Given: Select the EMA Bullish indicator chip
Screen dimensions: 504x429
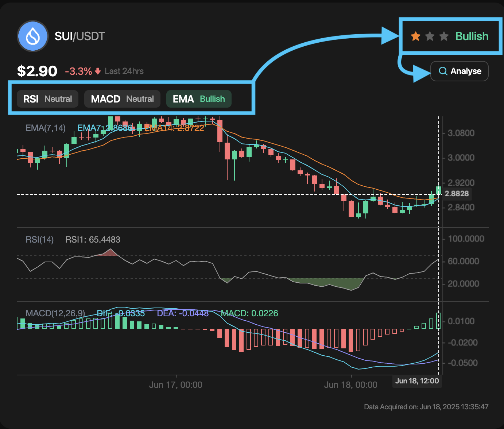Looking at the screenshot, I should click(x=199, y=99).
